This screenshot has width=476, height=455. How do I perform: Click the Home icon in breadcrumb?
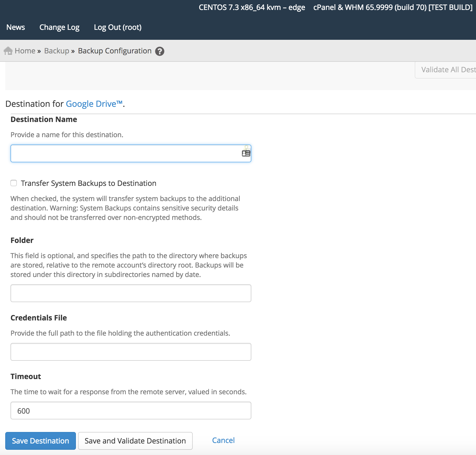coord(8,51)
